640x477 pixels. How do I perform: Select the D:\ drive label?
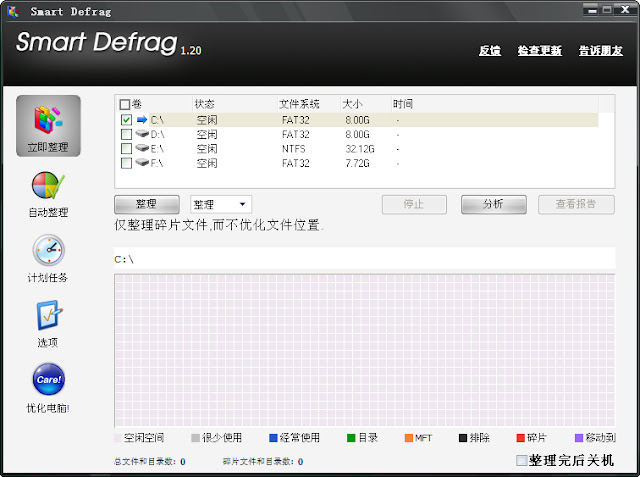(x=158, y=134)
